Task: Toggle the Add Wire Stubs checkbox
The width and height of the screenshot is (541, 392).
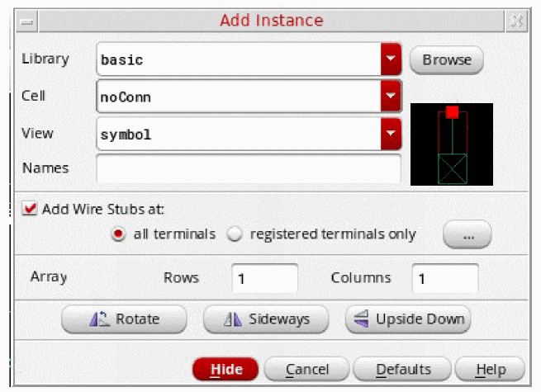Action: pyautogui.click(x=30, y=209)
